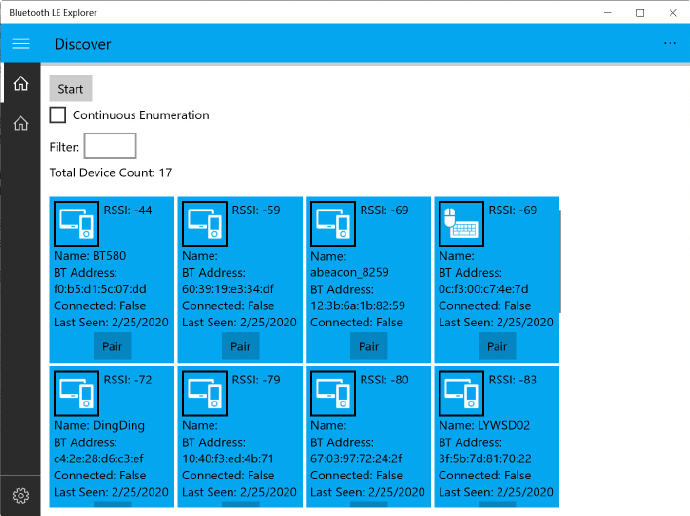This screenshot has height=516, width=690.
Task: Open the first home icon in sidebar
Action: (21, 83)
